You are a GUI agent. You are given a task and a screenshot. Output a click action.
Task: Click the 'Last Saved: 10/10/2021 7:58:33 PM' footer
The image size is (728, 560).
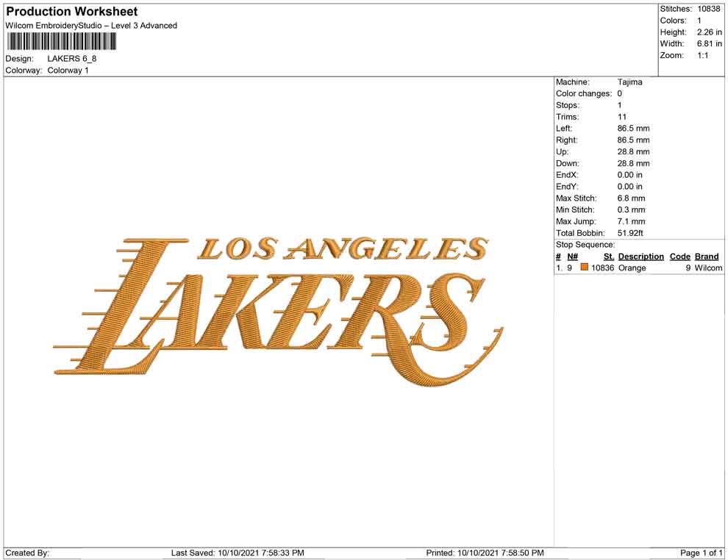tap(238, 553)
